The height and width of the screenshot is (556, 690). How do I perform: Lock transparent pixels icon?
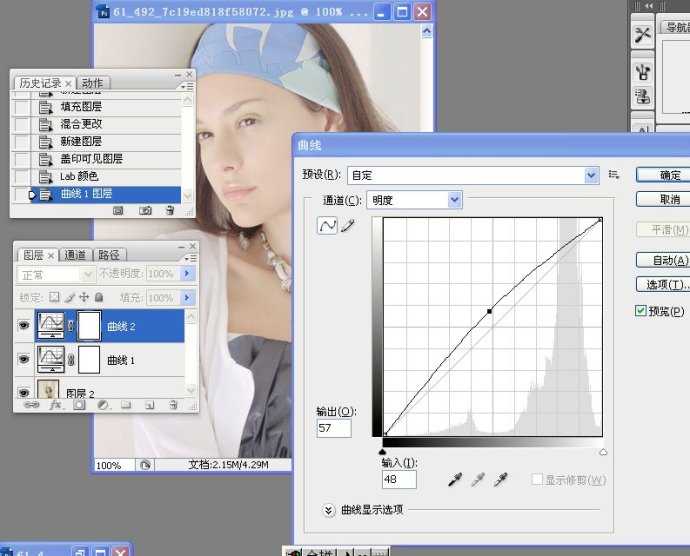(x=54, y=297)
